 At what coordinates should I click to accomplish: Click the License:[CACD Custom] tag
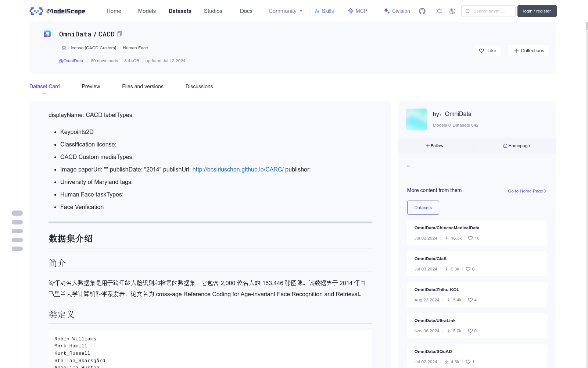pos(89,48)
